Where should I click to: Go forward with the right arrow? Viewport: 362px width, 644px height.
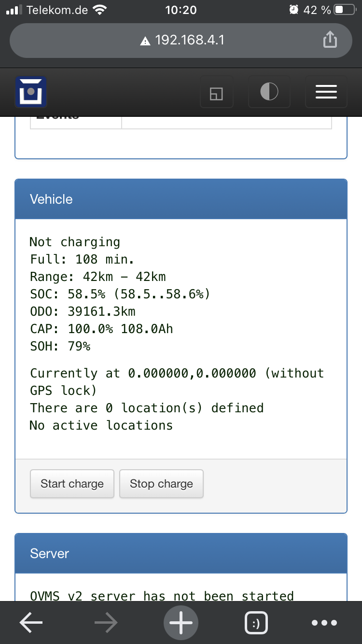pos(106,623)
